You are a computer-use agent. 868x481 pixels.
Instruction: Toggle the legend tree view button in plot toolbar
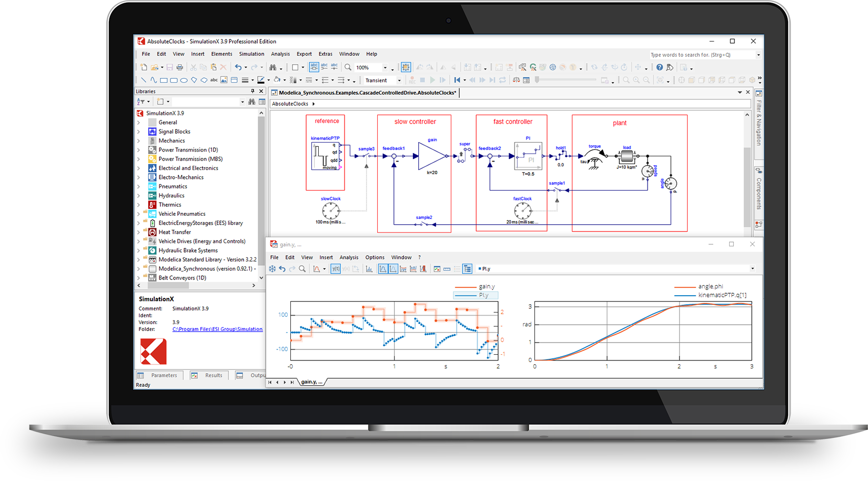click(x=467, y=269)
